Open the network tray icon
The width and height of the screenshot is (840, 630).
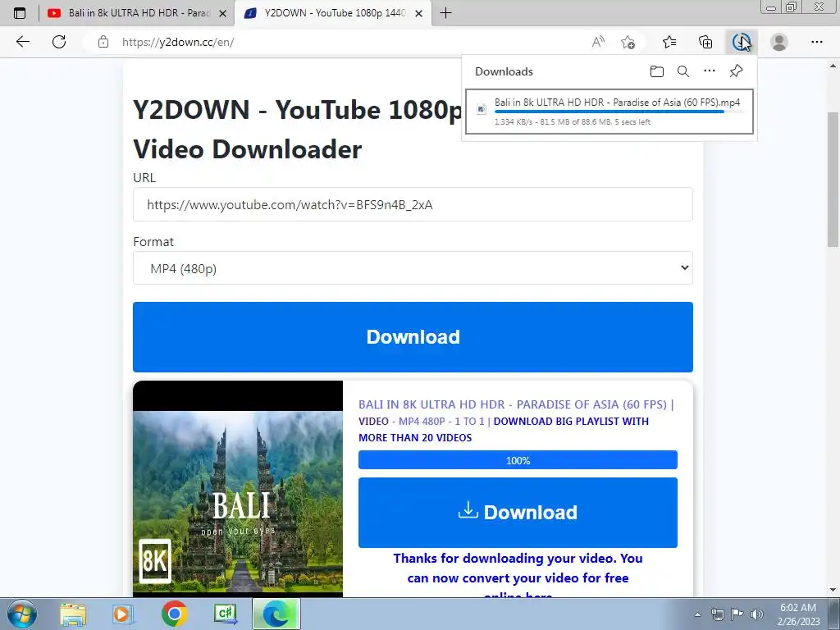click(x=717, y=614)
